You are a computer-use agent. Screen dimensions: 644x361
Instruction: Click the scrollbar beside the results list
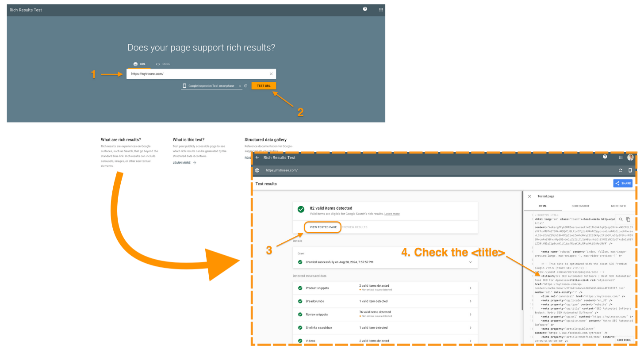pos(522,250)
